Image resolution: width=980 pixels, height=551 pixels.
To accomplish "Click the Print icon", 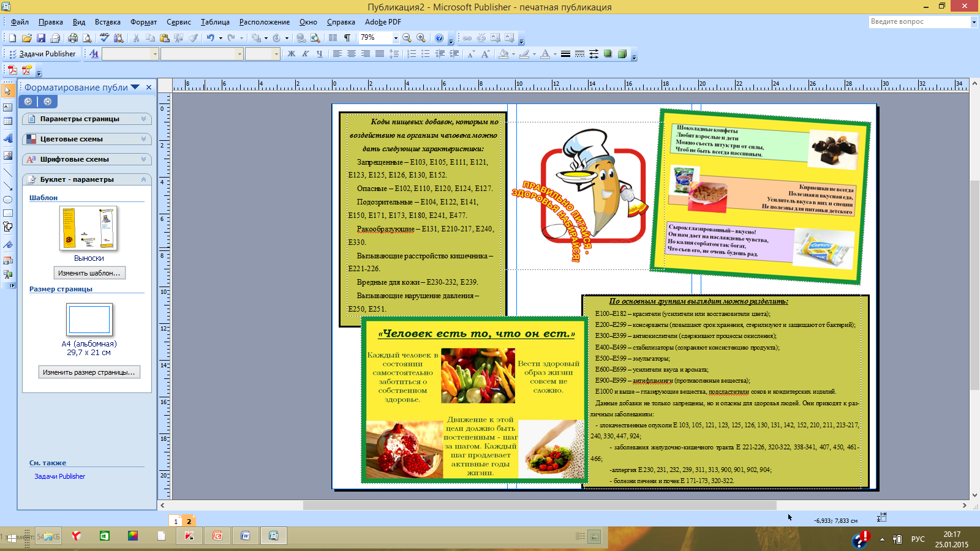I will pyautogui.click(x=73, y=38).
